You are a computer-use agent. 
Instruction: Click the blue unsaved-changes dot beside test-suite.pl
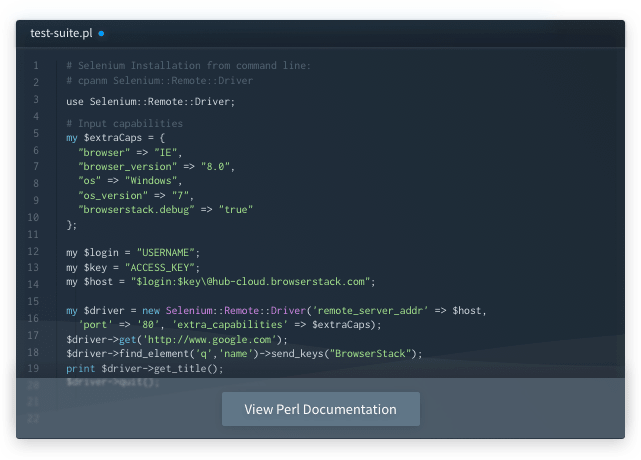(x=101, y=34)
